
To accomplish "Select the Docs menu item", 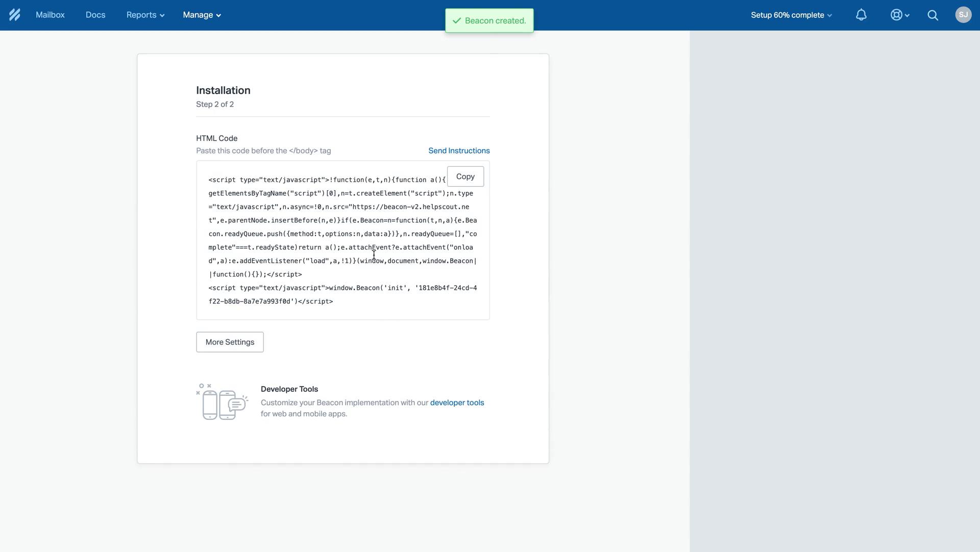I will [95, 15].
